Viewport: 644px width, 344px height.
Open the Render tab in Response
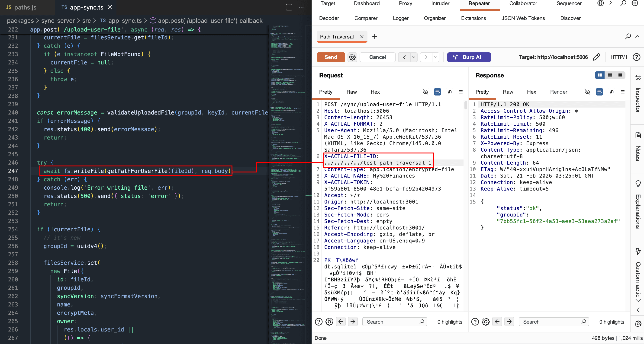pyautogui.click(x=558, y=92)
